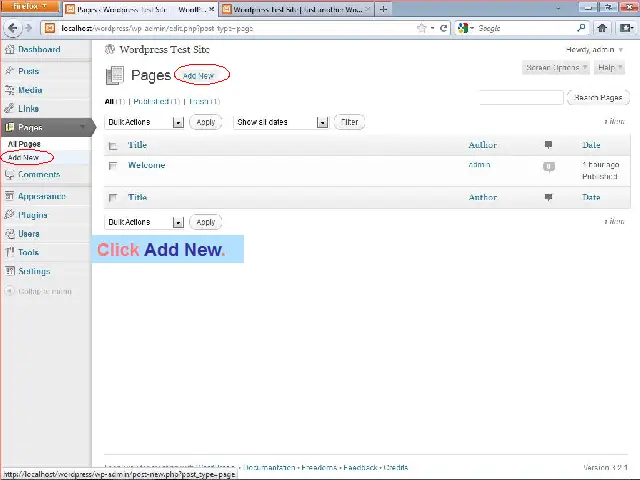Open a new browser tab with plus icon

click(383, 9)
